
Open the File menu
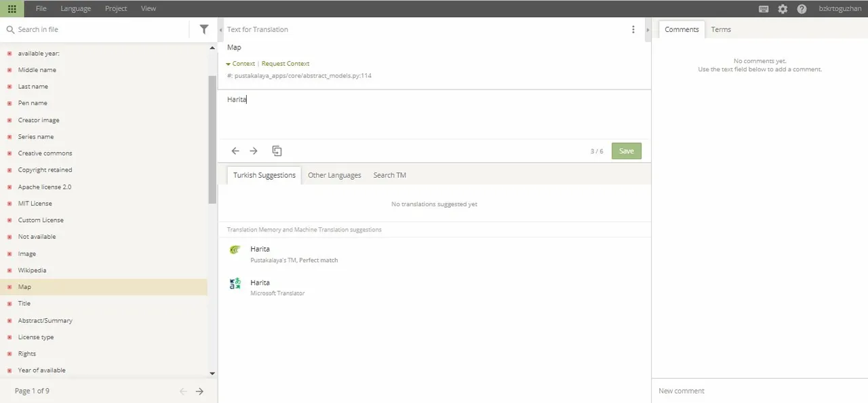tap(41, 9)
